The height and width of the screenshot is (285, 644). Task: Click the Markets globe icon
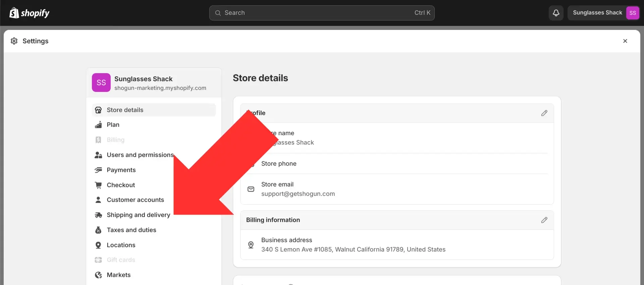coord(98,275)
